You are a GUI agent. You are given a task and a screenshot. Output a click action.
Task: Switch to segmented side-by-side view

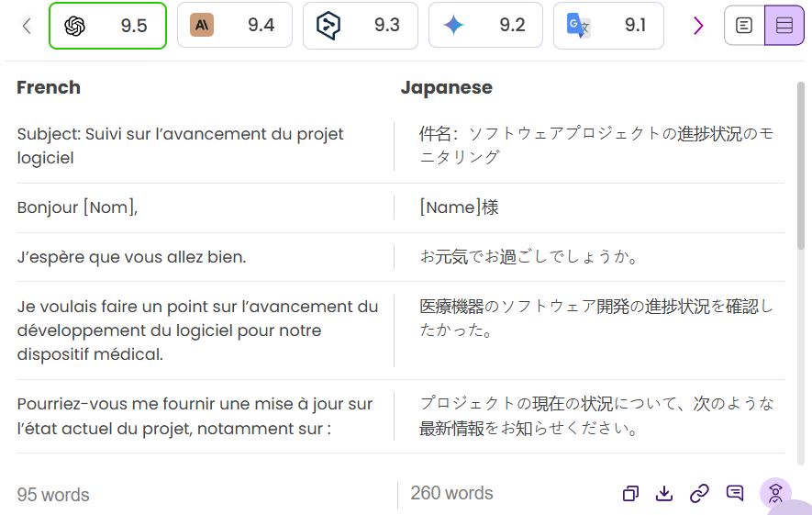[x=784, y=26]
